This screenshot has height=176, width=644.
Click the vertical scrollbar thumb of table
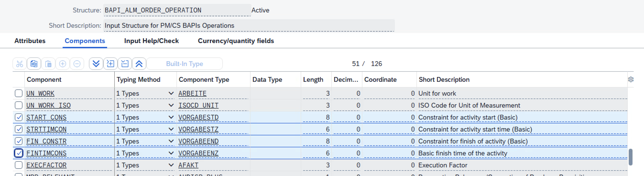631,157
